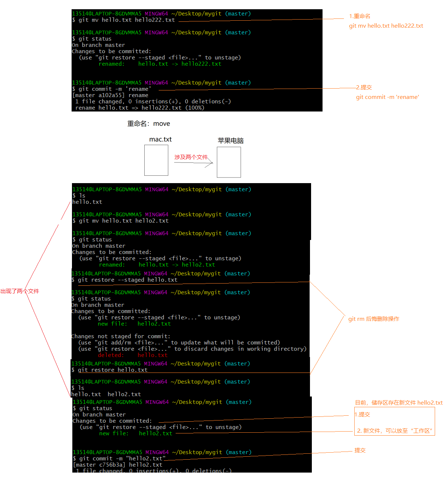Click 1.提交 inside the orange box
Viewport: 448px width, 477px height.
(362, 415)
